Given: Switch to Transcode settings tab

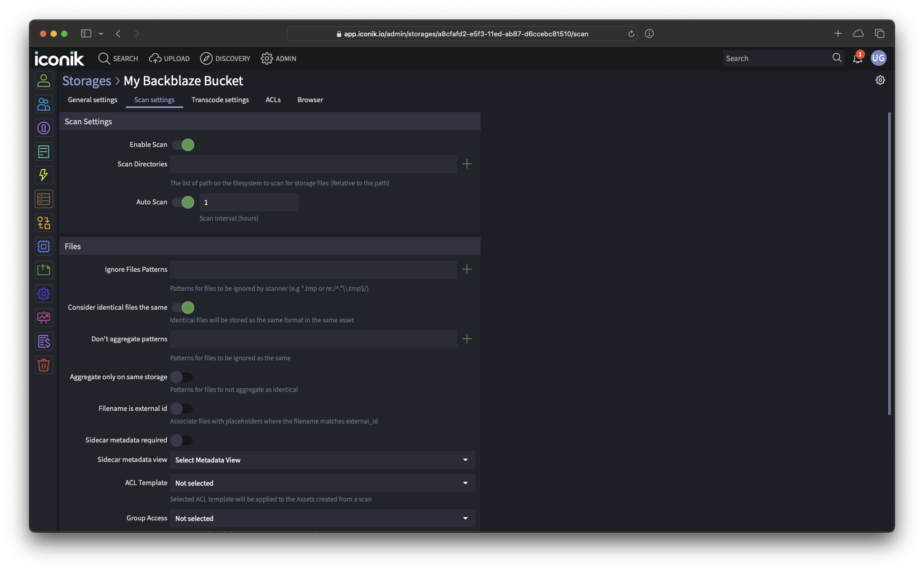Looking at the screenshot, I should [220, 100].
